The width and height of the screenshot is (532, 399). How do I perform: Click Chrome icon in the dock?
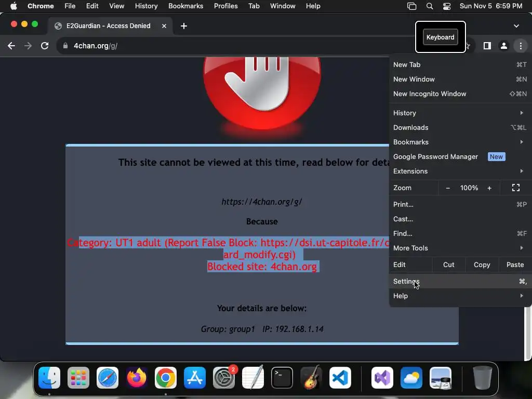click(x=166, y=378)
